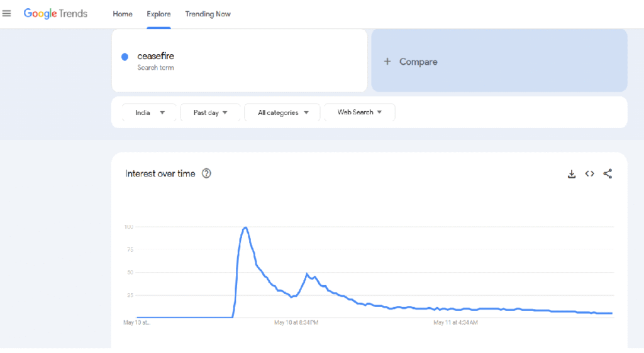Get the embed code for chart

coord(589,174)
